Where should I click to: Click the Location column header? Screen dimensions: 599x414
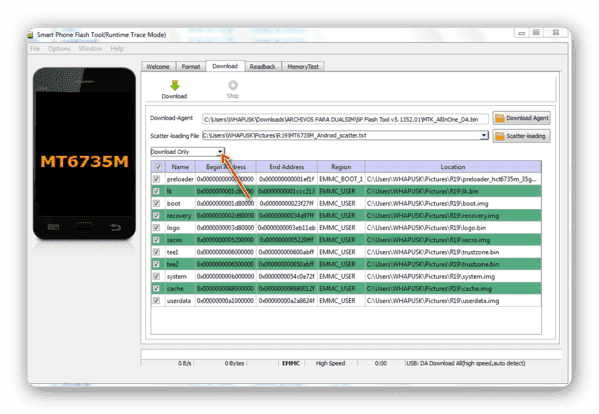(x=453, y=167)
